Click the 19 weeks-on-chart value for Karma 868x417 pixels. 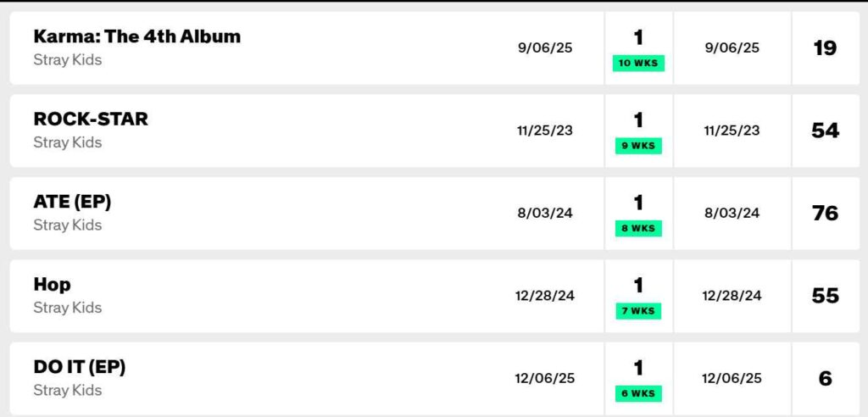pyautogui.click(x=825, y=47)
